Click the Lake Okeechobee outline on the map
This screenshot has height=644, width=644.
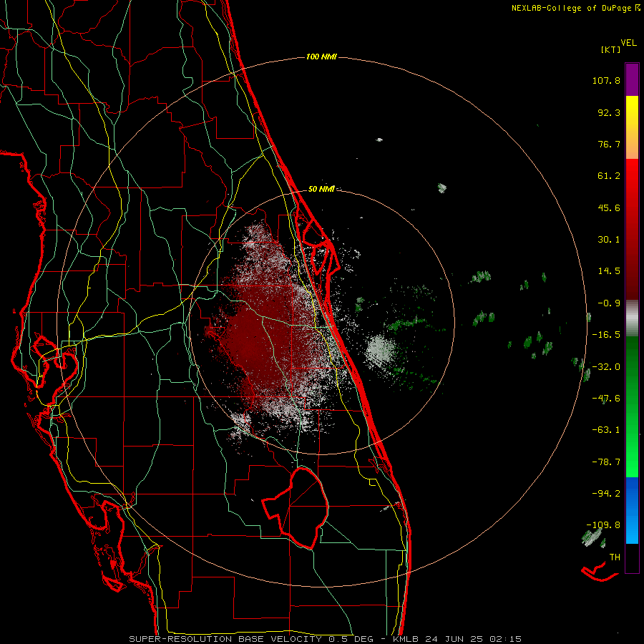click(x=296, y=508)
